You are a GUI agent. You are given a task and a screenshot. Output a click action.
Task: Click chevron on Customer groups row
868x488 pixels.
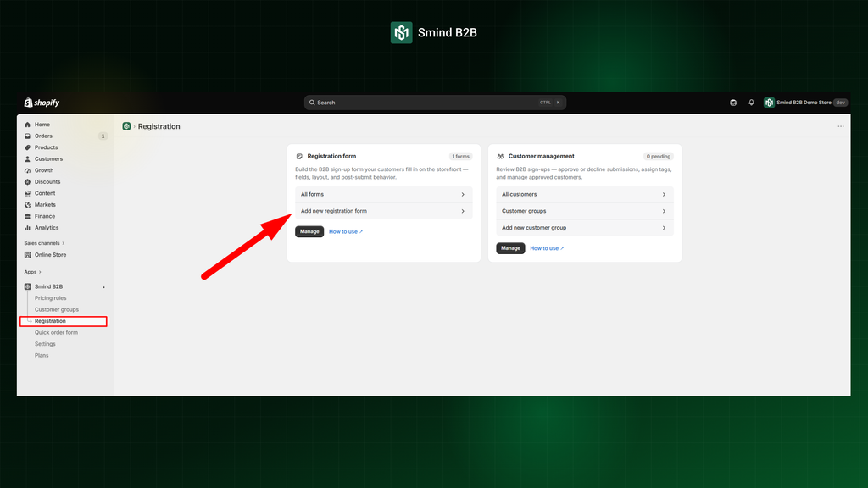point(664,211)
